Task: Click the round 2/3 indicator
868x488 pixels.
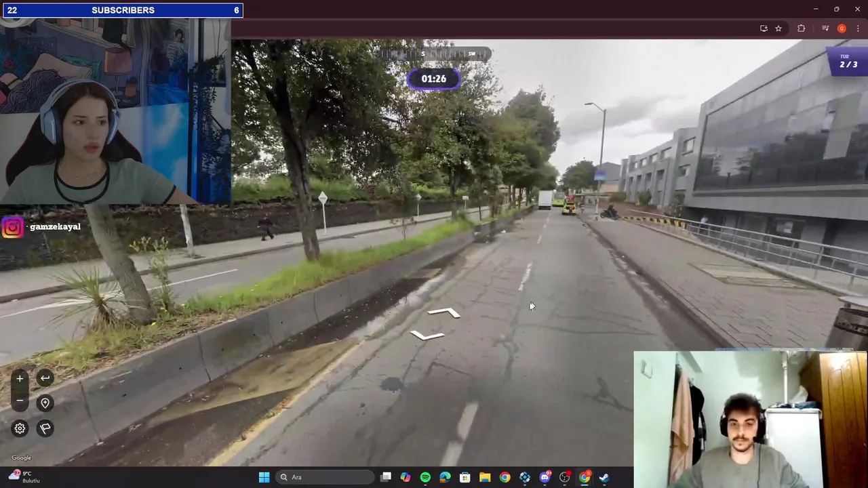Action: (848, 62)
